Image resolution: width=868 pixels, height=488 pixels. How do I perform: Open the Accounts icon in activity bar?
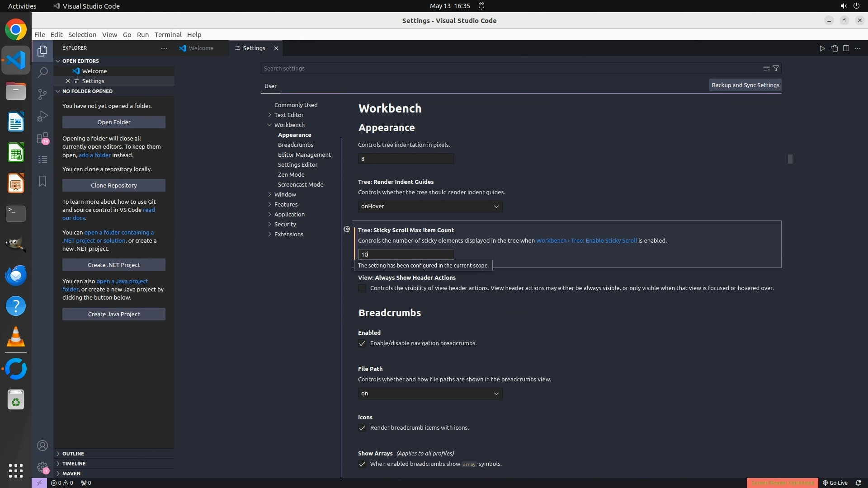point(42,446)
